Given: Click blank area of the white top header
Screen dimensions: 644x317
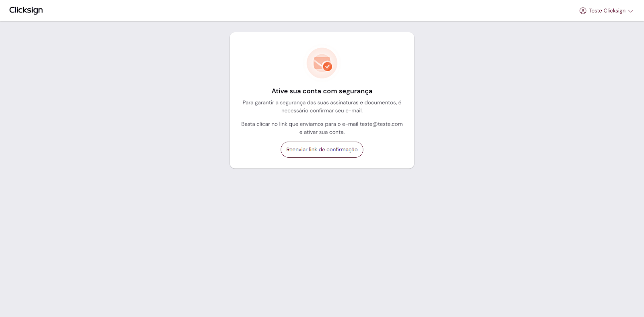Looking at the screenshot, I should pyautogui.click(x=306, y=11).
